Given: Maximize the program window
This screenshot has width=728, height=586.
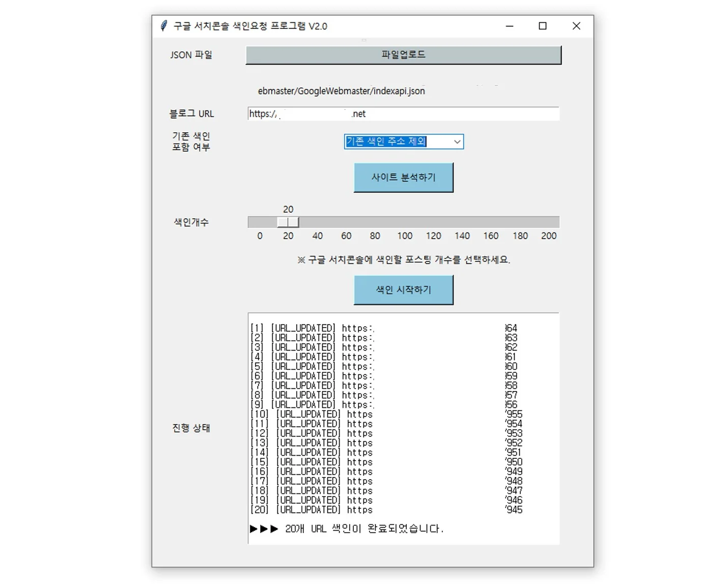Looking at the screenshot, I should pyautogui.click(x=543, y=26).
